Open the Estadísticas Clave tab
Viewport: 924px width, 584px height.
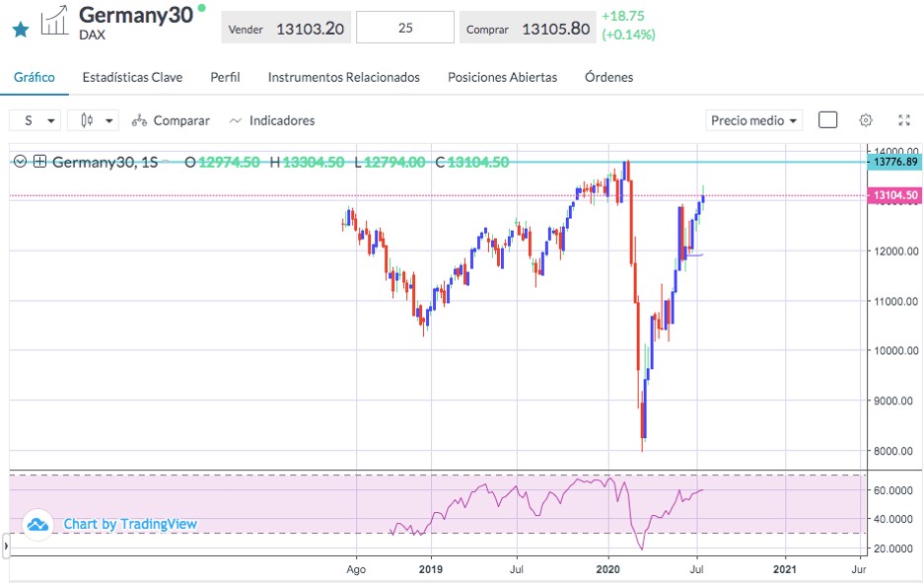(x=132, y=77)
